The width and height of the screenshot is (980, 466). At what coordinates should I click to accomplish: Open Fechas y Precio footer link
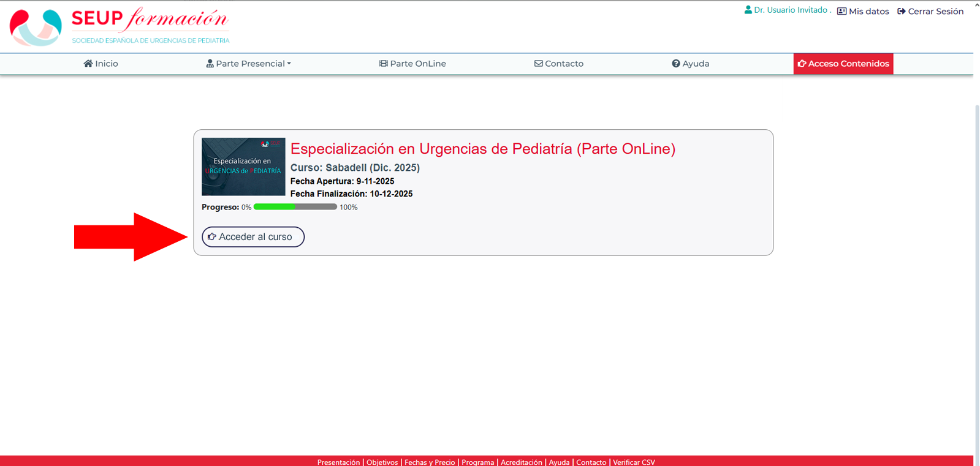pos(430,462)
